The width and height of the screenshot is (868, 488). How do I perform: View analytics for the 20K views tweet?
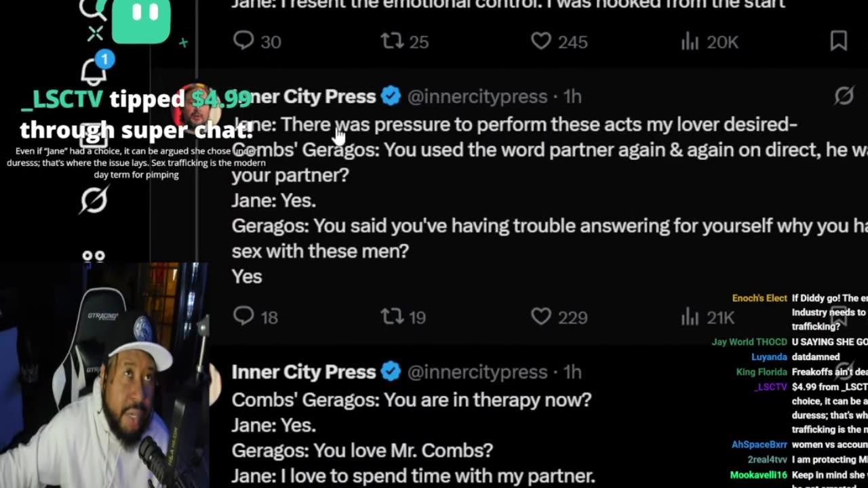pos(690,41)
